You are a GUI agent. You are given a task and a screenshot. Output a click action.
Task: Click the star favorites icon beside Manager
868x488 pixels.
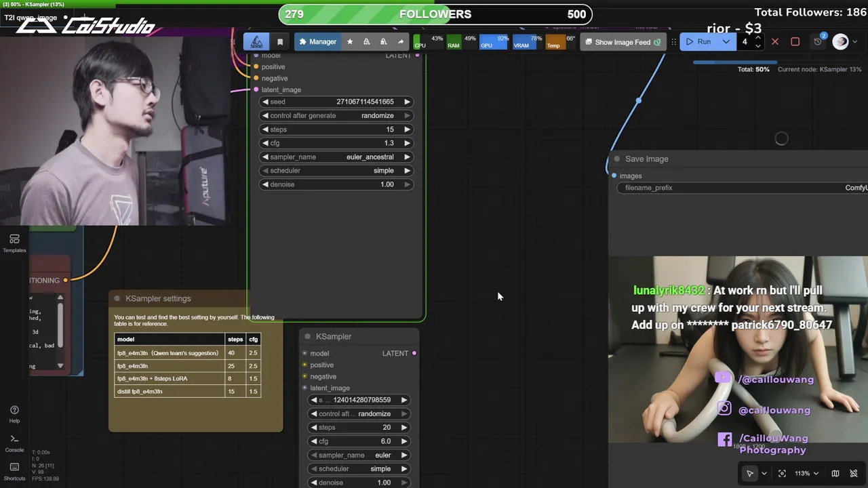[x=350, y=42]
